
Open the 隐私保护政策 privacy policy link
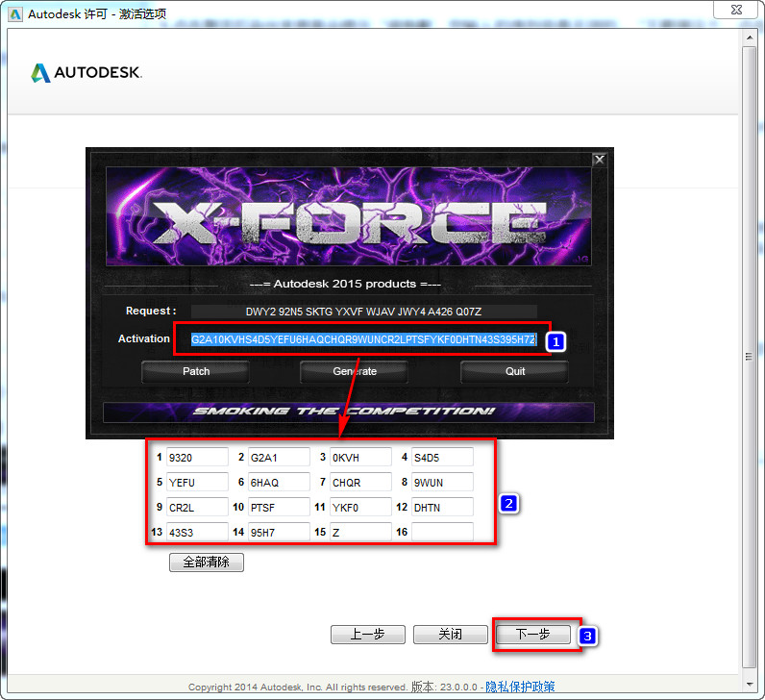pyautogui.click(x=520, y=687)
